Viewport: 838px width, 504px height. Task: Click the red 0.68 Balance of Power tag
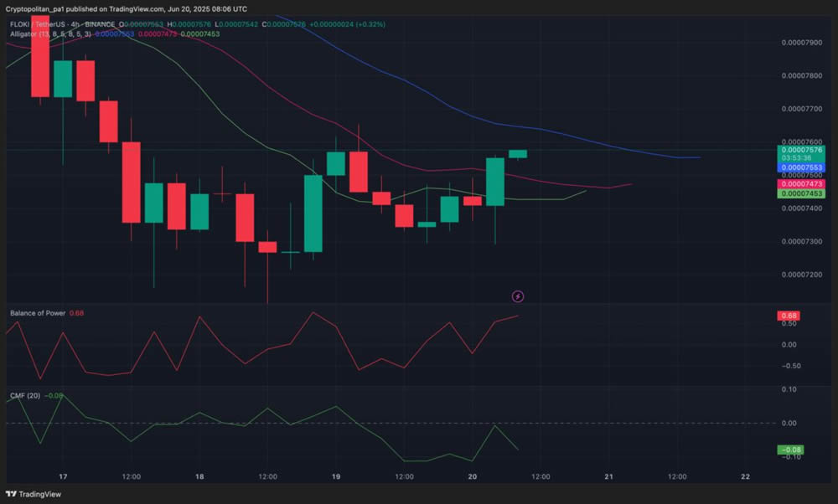point(788,316)
